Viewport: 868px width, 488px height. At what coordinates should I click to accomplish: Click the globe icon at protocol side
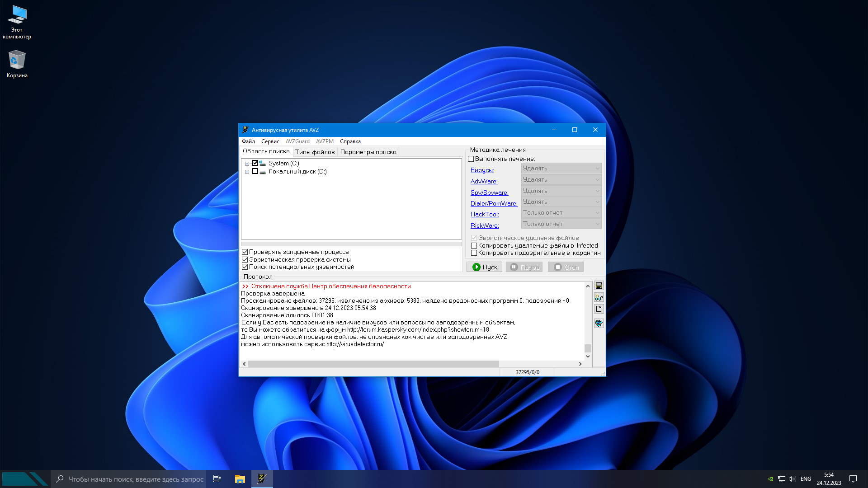[x=599, y=323]
